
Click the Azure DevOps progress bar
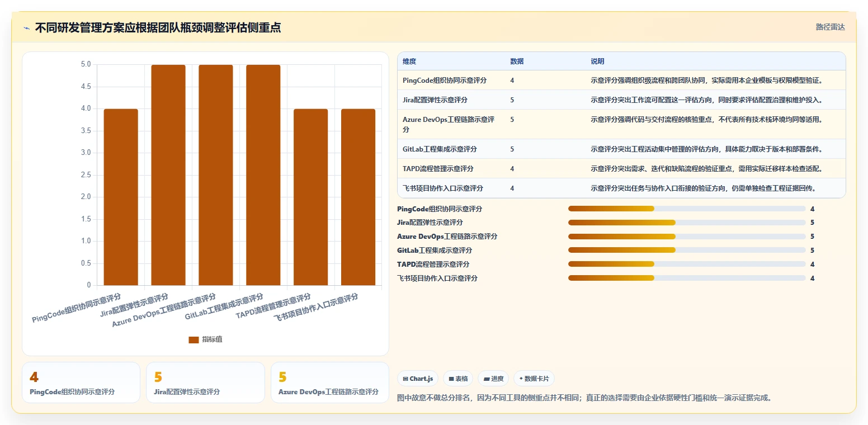coord(687,237)
